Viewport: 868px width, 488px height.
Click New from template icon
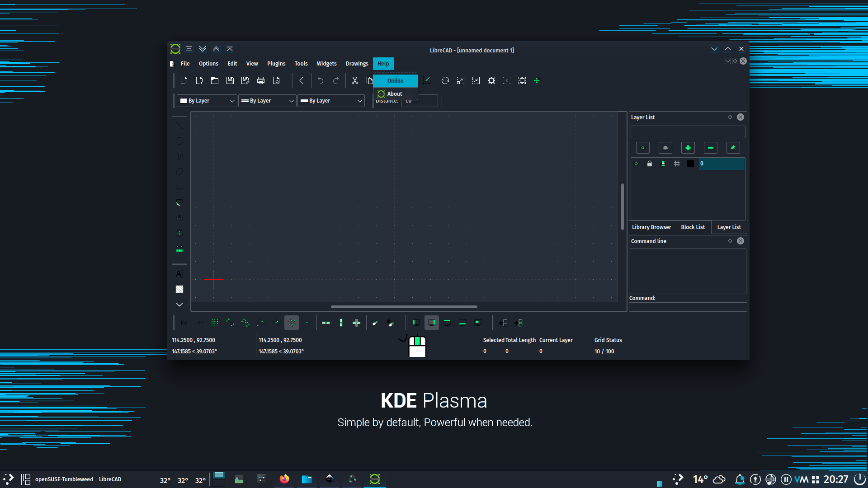pos(199,80)
